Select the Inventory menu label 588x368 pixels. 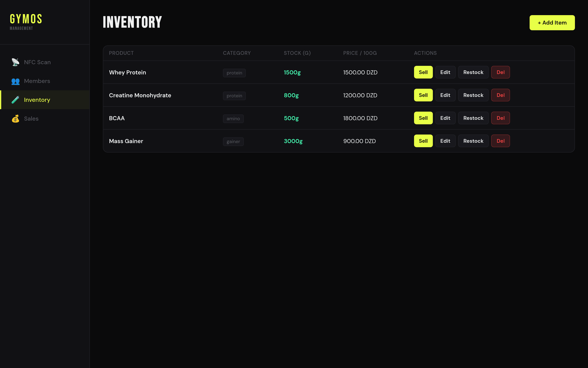[37, 100]
